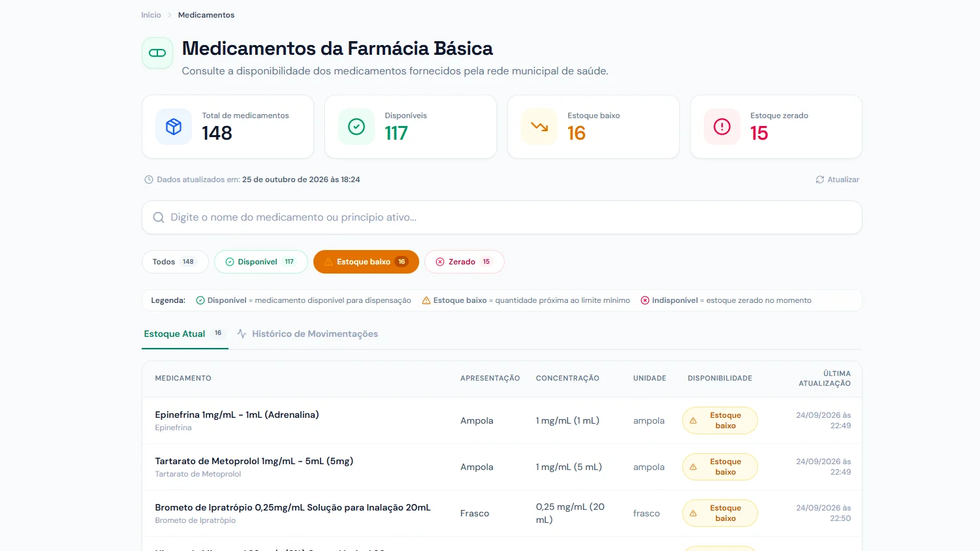Click the pulse icon on Histórico tab
This screenshot has width=980, height=551.
pos(242,334)
